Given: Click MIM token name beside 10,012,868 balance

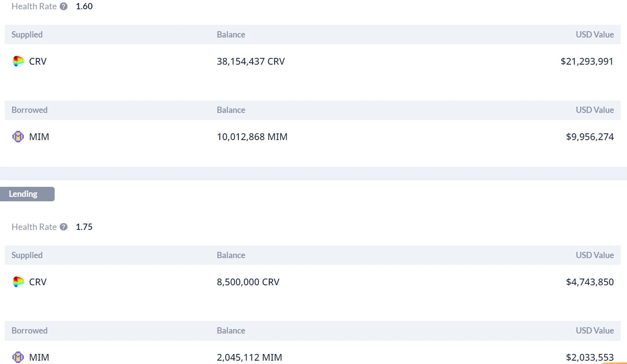Looking at the screenshot, I should pyautogui.click(x=39, y=137).
